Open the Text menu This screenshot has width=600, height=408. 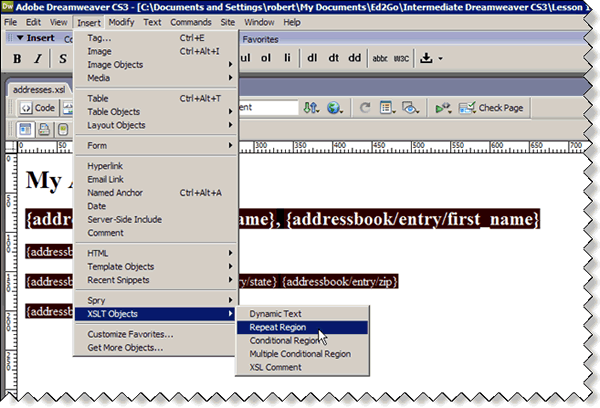[152, 22]
